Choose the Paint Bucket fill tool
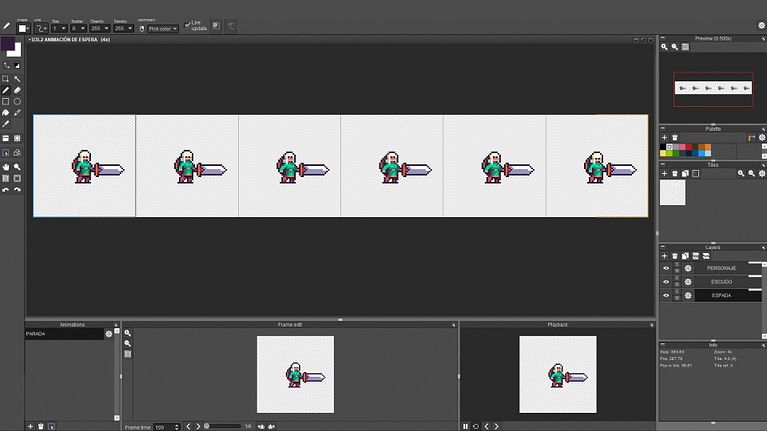The image size is (767, 431). coord(6,114)
